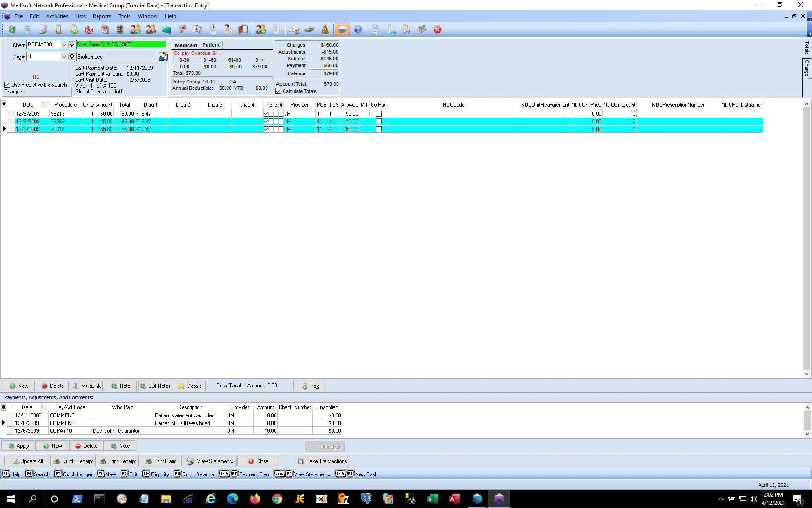Click the Apply button
Image resolution: width=812 pixels, height=508 pixels.
[x=18, y=446]
